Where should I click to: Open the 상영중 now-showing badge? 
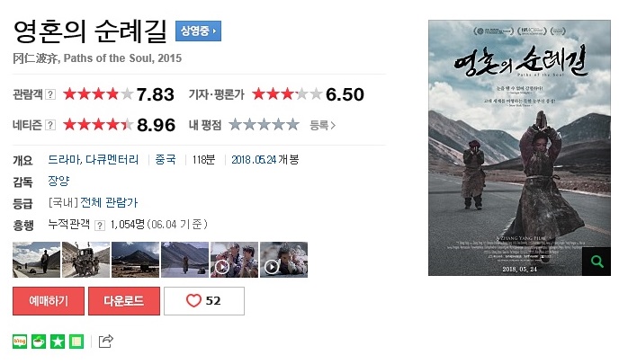[x=198, y=31]
